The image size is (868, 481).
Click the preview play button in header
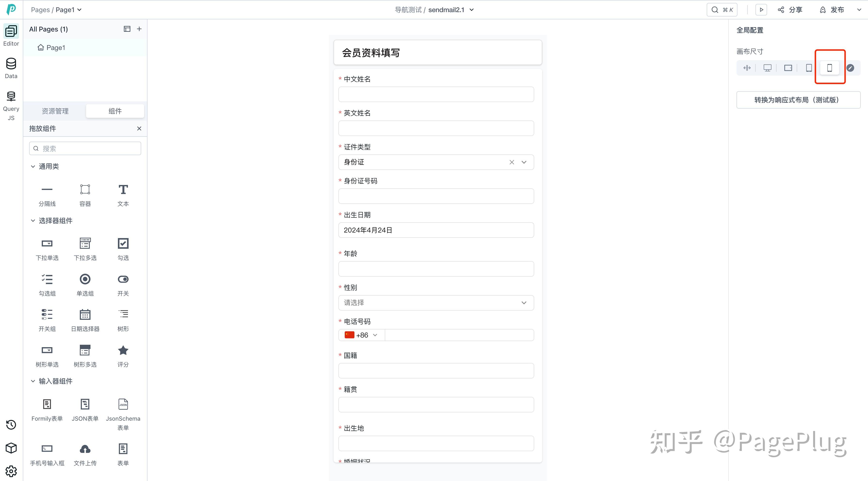coord(761,10)
